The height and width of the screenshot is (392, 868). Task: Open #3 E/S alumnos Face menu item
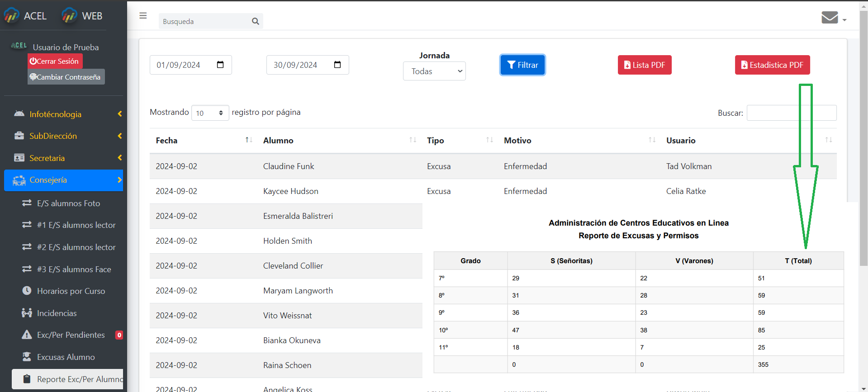click(68, 269)
